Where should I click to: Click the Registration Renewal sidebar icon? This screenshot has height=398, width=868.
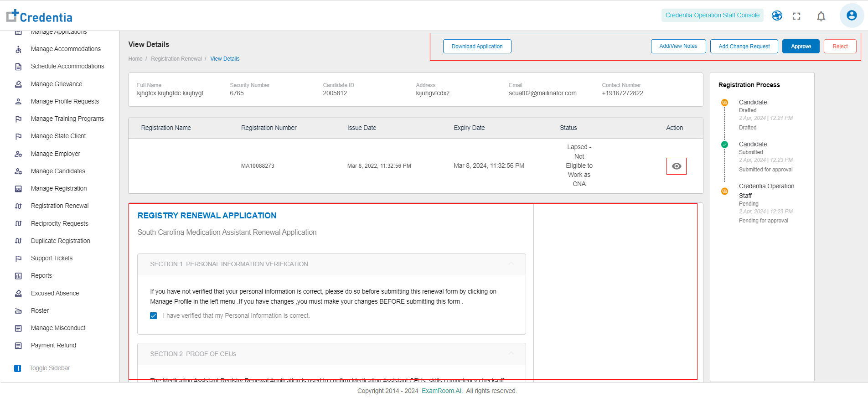pyautogui.click(x=18, y=206)
